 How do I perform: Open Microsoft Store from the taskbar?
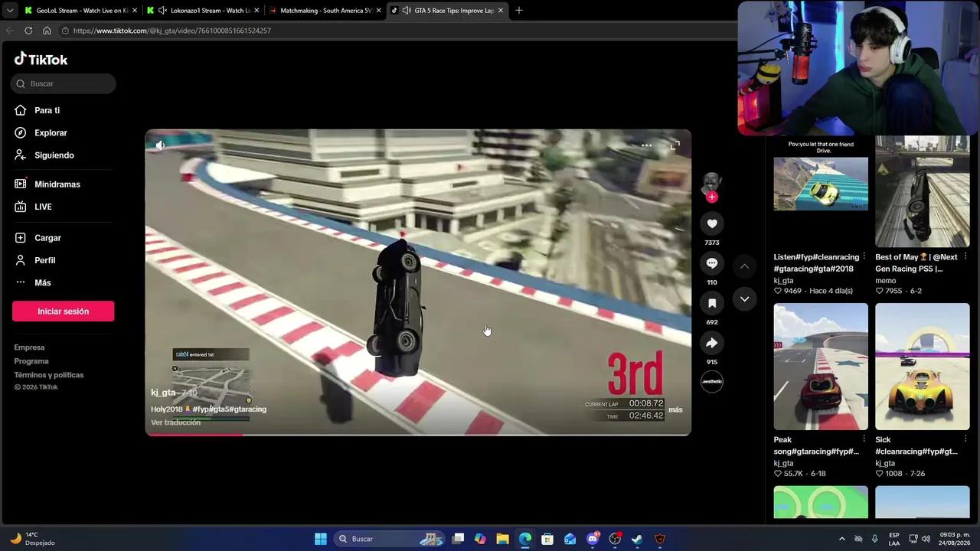click(x=547, y=539)
